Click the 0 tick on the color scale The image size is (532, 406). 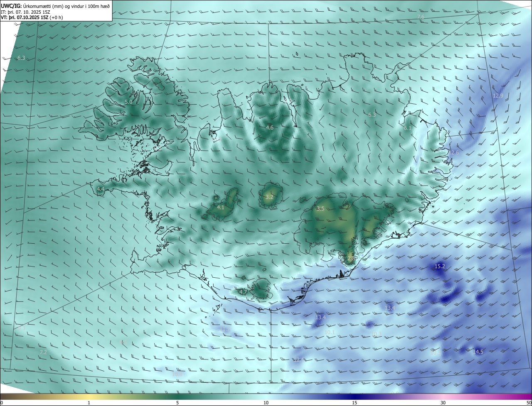point(2,403)
